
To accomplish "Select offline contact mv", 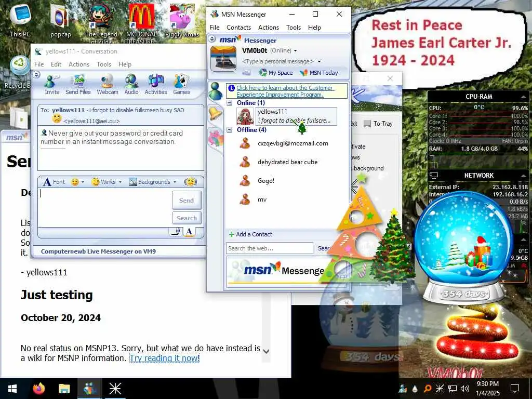I will pos(262,199).
